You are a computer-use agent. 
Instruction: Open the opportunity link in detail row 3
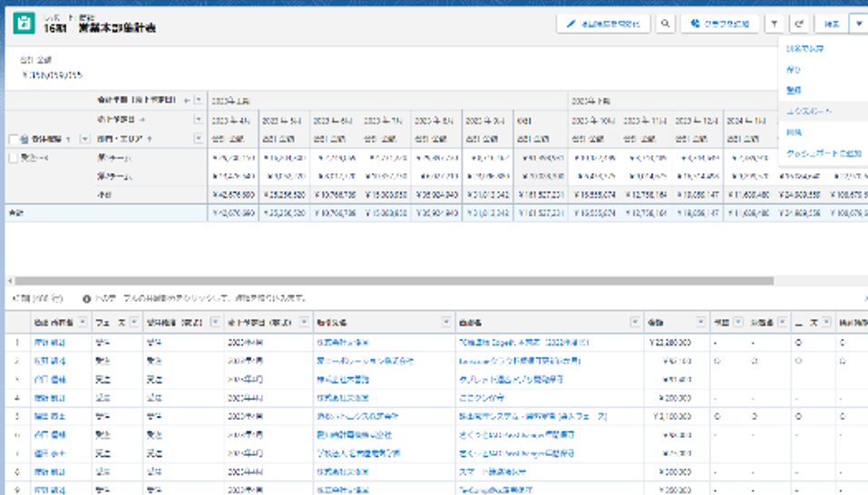[x=511, y=379]
